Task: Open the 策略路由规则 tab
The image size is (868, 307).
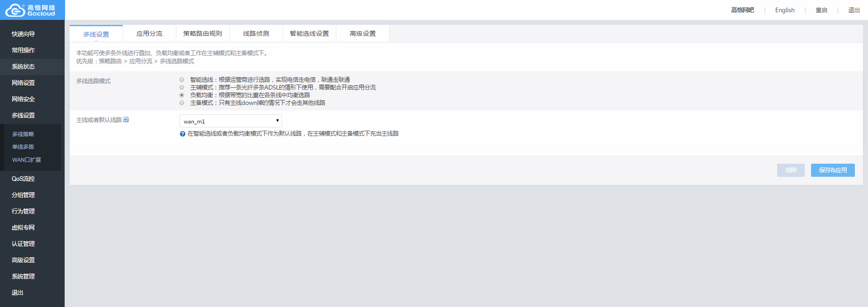Action: 203,34
